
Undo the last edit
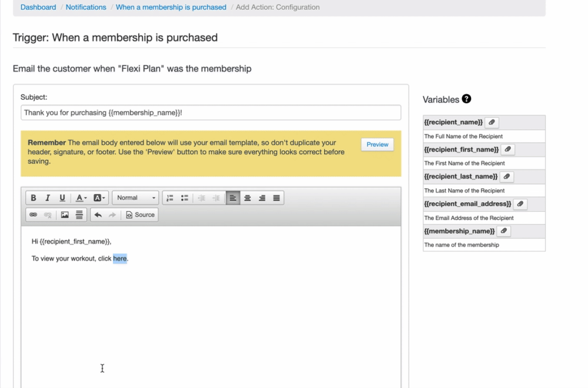(98, 215)
